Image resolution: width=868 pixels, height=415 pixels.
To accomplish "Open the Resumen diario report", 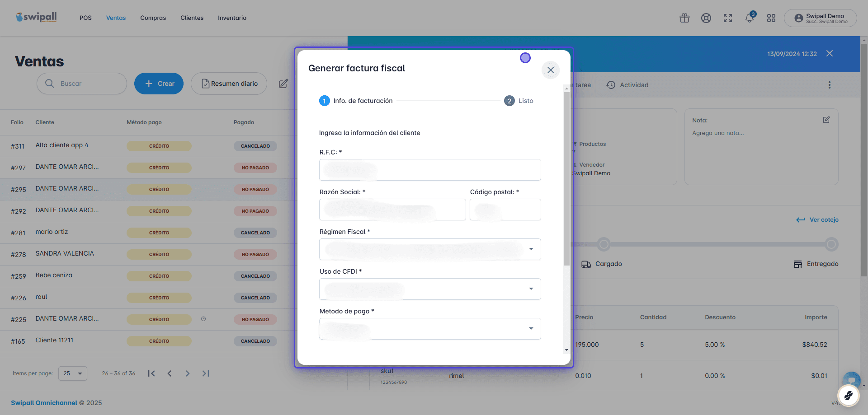I will (x=229, y=84).
